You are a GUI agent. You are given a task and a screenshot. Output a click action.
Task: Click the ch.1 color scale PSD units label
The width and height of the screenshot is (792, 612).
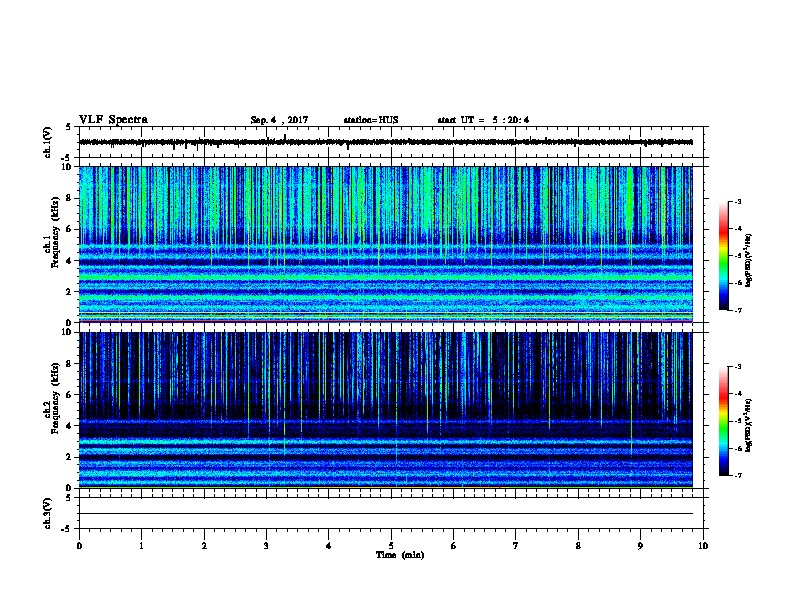(748, 261)
